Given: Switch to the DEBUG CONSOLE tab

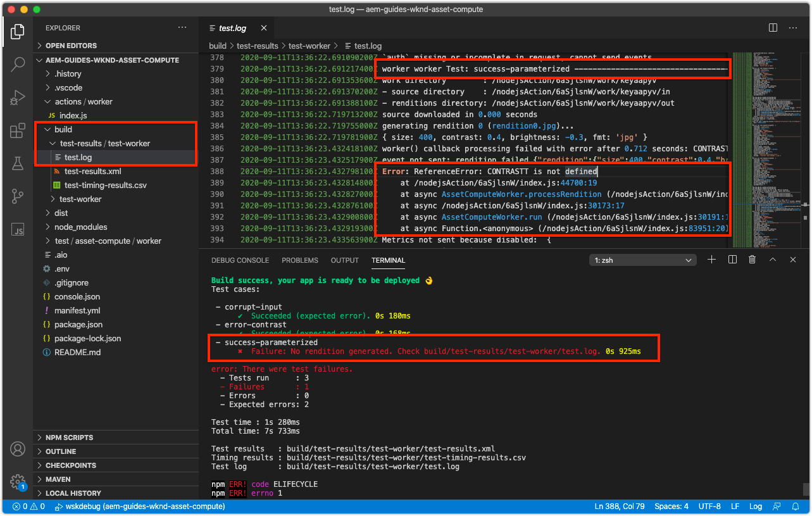Looking at the screenshot, I should (240, 260).
